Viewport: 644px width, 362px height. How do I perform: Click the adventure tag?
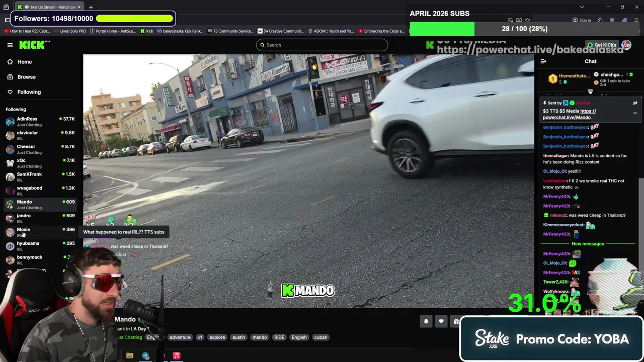[180, 337]
